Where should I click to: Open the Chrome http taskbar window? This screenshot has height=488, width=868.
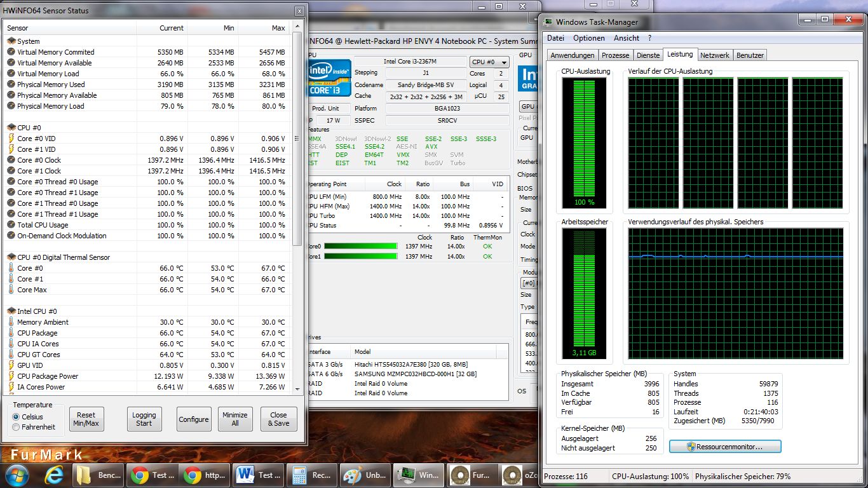tap(205, 475)
